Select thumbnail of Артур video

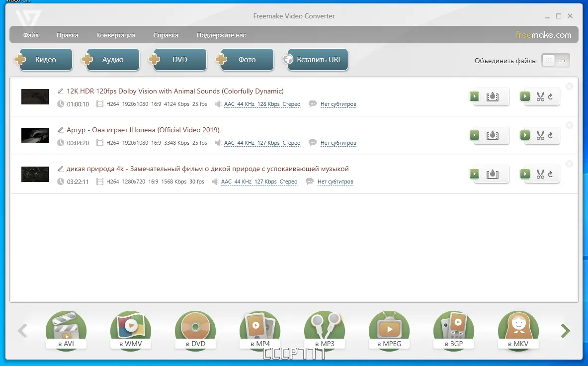(x=35, y=135)
